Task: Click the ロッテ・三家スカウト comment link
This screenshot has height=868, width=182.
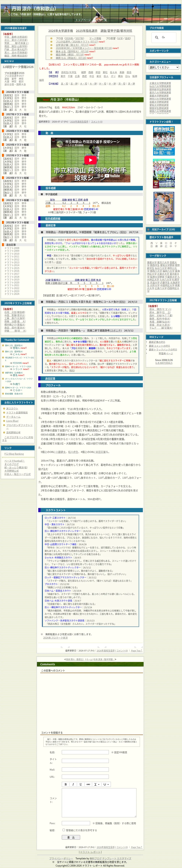Action: coord(55,518)
